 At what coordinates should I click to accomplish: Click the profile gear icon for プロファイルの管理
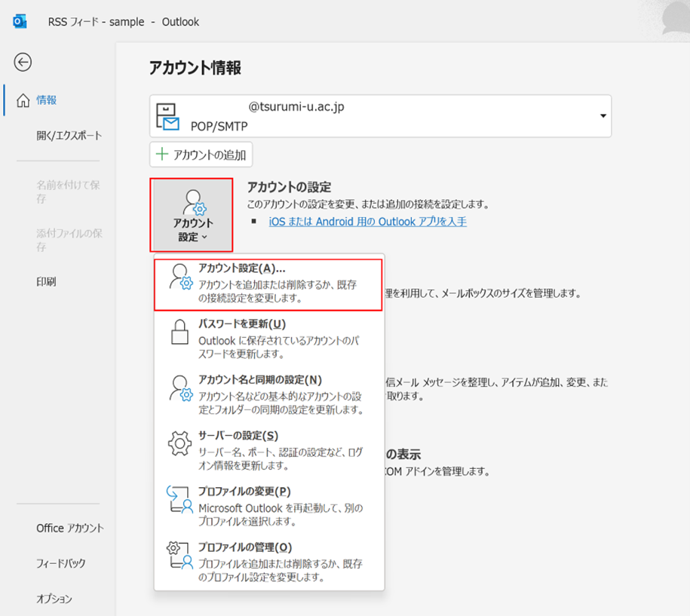click(x=179, y=555)
